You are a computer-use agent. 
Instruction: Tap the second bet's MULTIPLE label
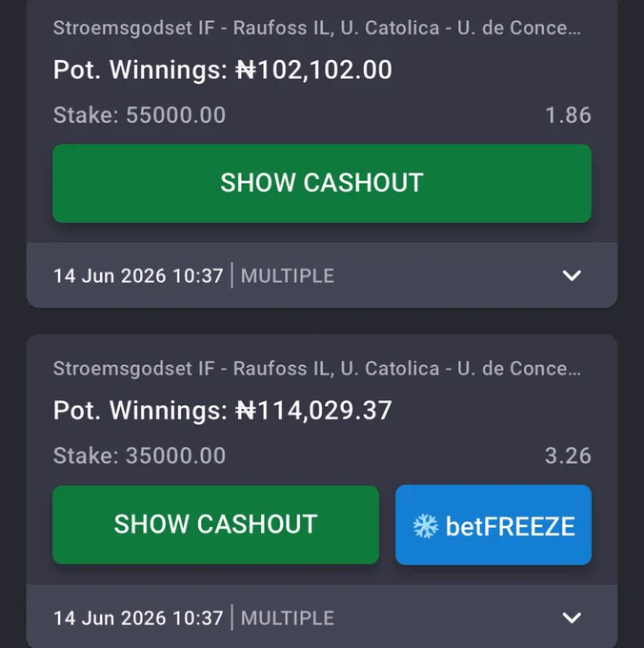(x=288, y=618)
